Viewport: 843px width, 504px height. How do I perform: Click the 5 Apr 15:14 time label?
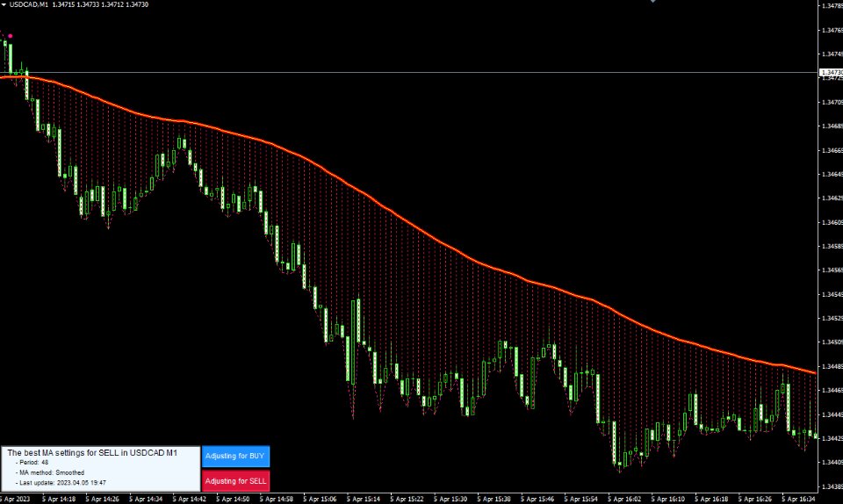click(364, 499)
